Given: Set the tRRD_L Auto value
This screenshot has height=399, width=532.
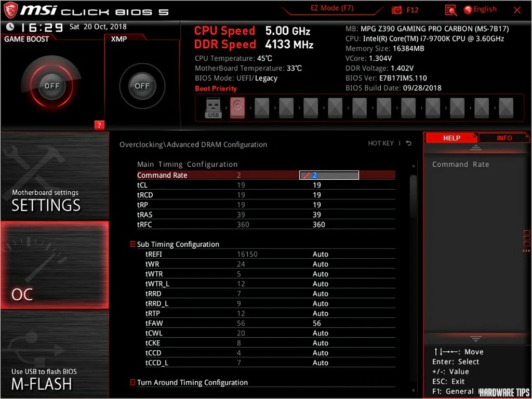Looking at the screenshot, I should pyautogui.click(x=320, y=303).
